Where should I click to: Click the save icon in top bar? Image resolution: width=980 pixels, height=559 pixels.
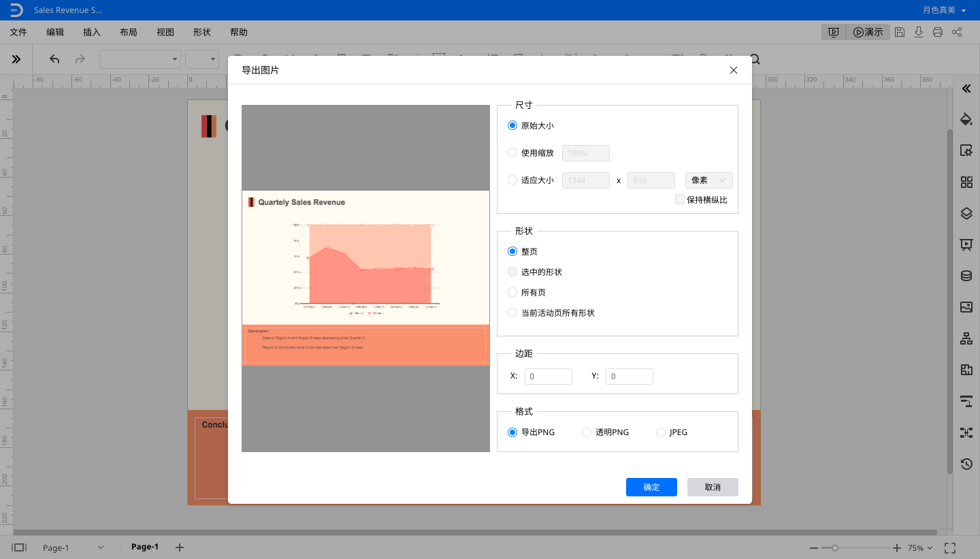[900, 32]
